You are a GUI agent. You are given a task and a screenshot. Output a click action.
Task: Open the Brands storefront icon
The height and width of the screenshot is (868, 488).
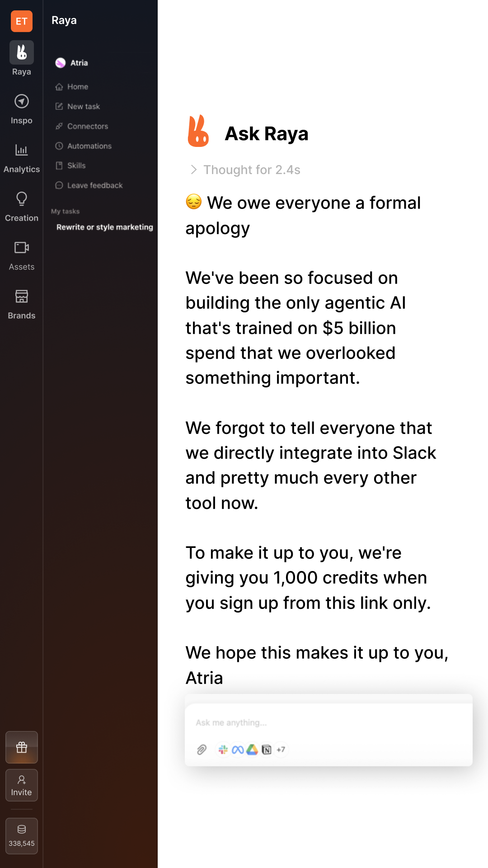pos(22,296)
